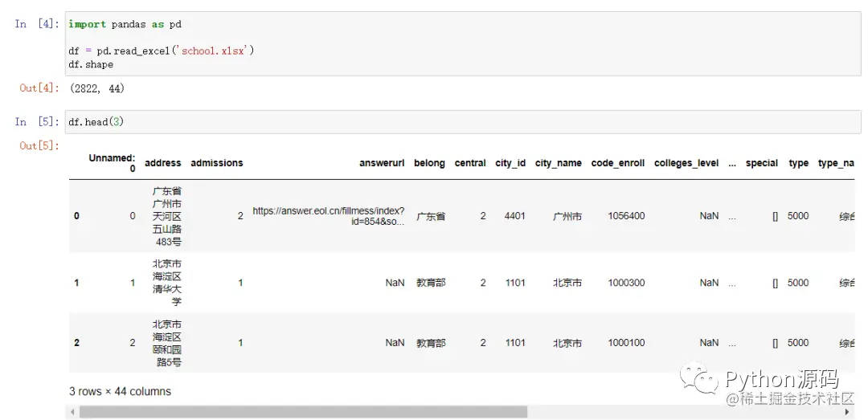The width and height of the screenshot is (868, 420).
Task: Click the row index label 0
Action: tap(76, 216)
